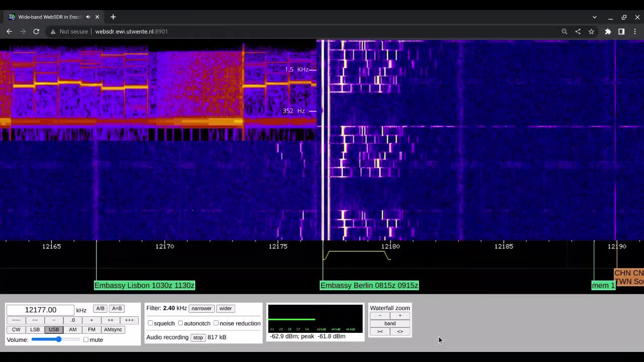Screen dimensions: 644x362
Task: Go back with the back arrow
Action: click(9, 31)
